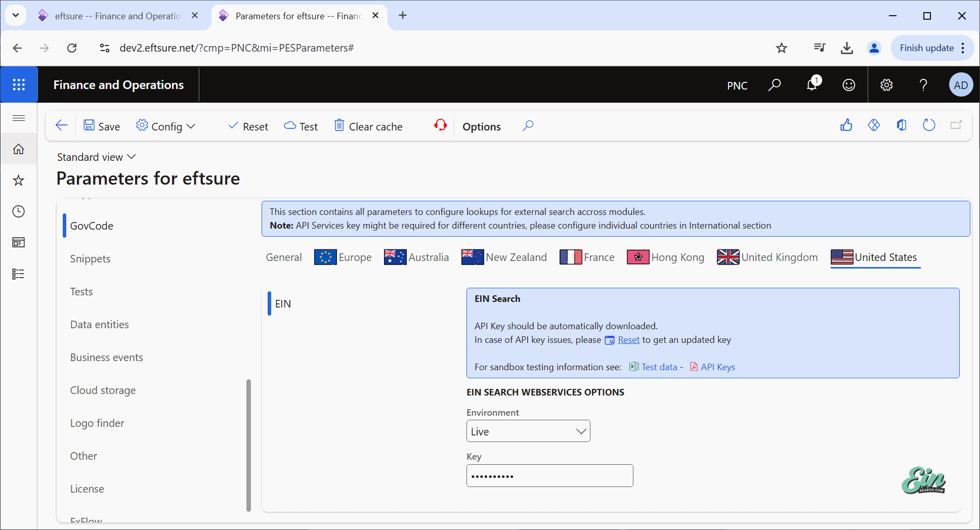980x530 pixels.
Task: Bookmark this page with the star icon
Action: click(782, 48)
